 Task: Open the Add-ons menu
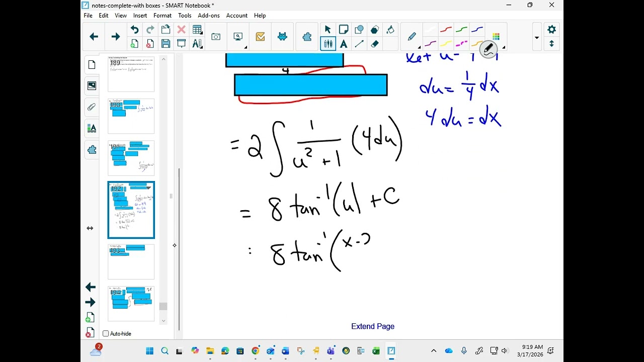[x=209, y=16]
